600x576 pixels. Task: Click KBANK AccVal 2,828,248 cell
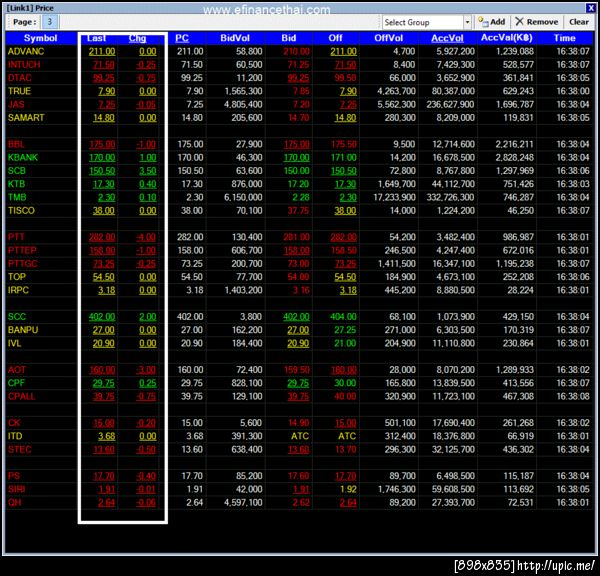(515, 157)
